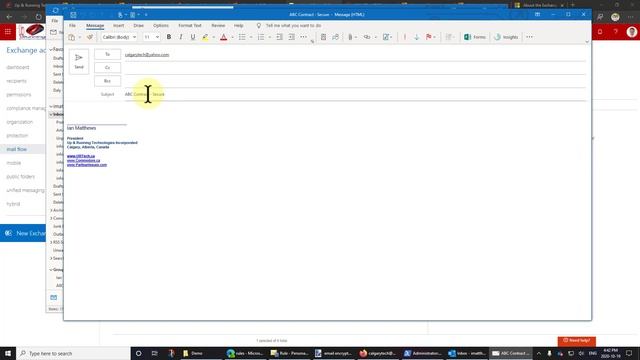The image size is (640, 360).
Task: Click the Follow Up flag icon
Action: 429,37
